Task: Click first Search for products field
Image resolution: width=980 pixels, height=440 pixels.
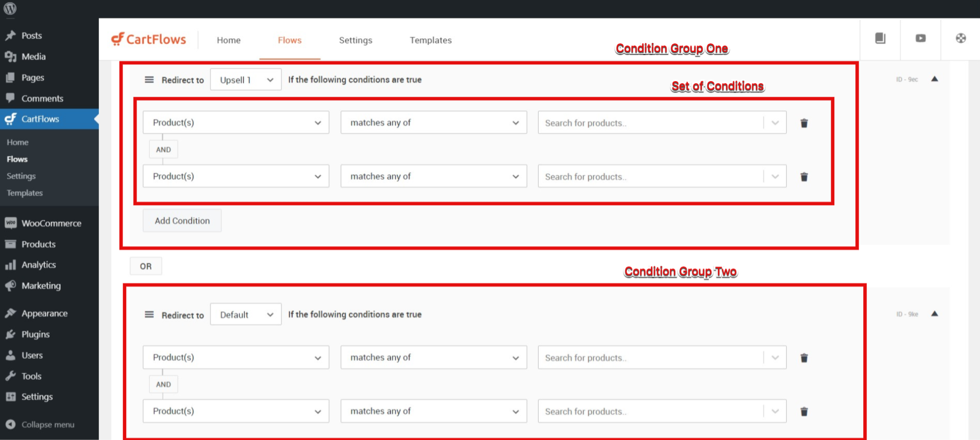Action: 649,123
